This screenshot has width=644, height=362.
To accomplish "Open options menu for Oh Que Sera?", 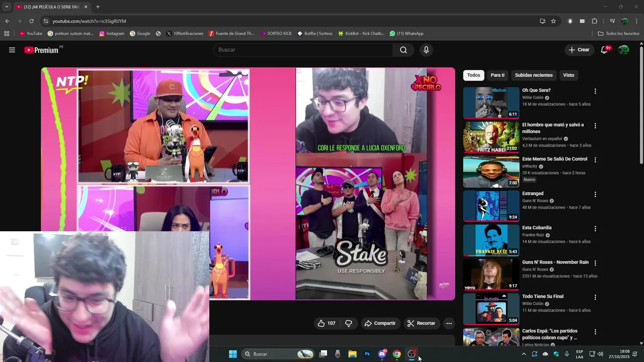I will point(595,92).
